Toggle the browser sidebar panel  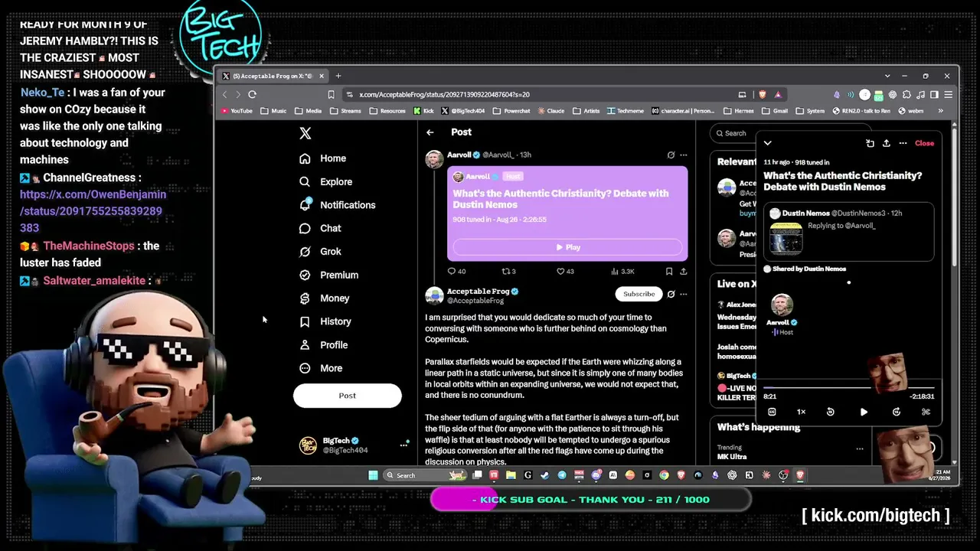934,94
